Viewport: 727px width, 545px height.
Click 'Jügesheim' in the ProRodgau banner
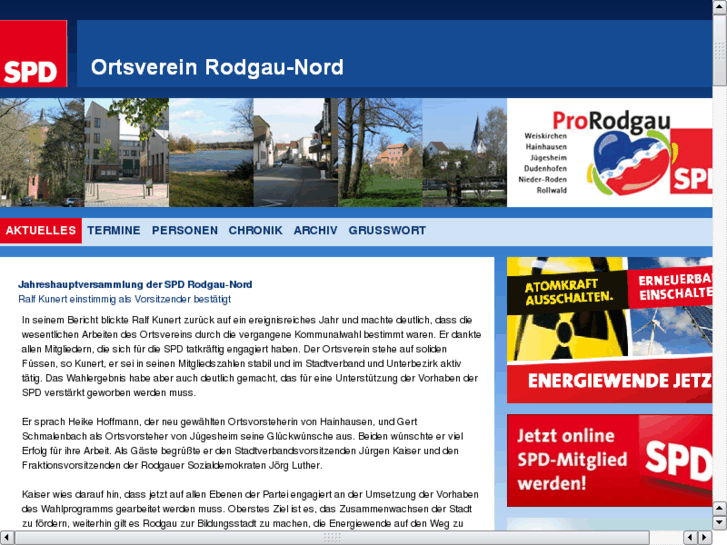click(548, 158)
